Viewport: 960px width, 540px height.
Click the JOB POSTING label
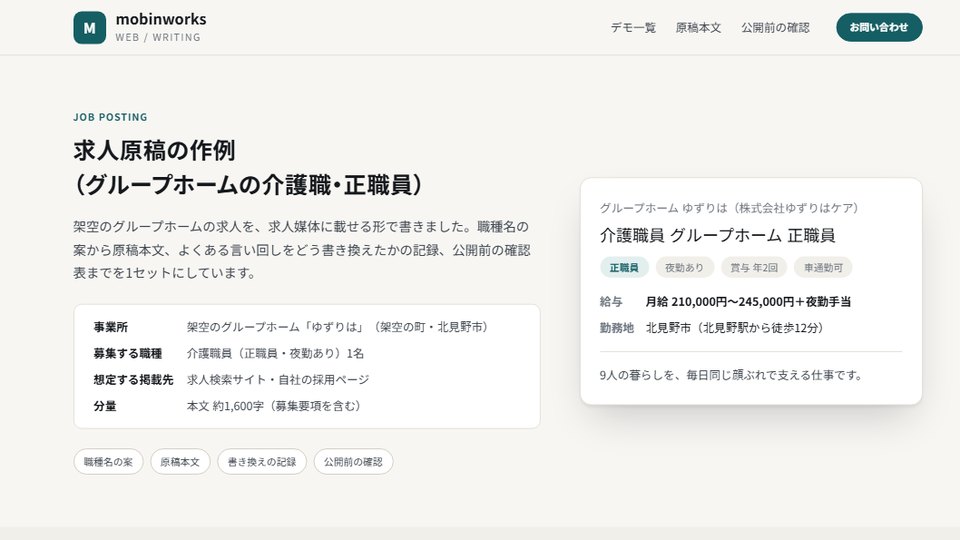click(x=110, y=117)
